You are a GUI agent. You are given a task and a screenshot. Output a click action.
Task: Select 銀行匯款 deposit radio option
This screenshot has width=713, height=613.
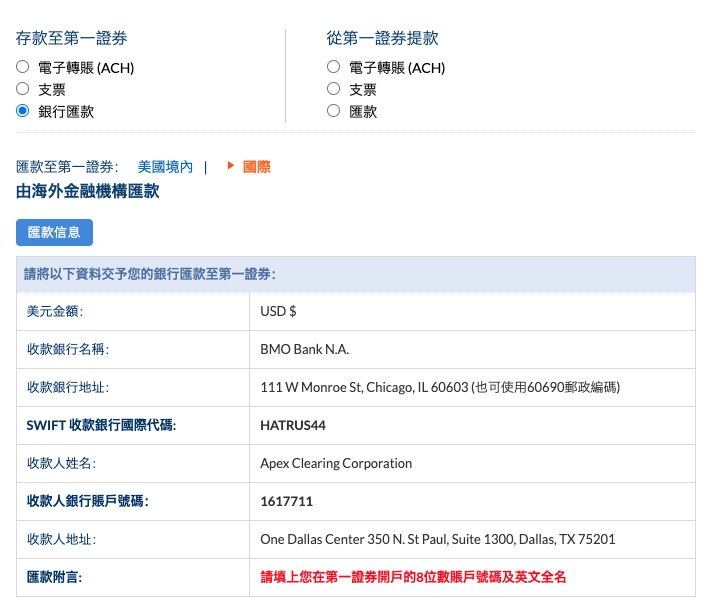[x=22, y=111]
